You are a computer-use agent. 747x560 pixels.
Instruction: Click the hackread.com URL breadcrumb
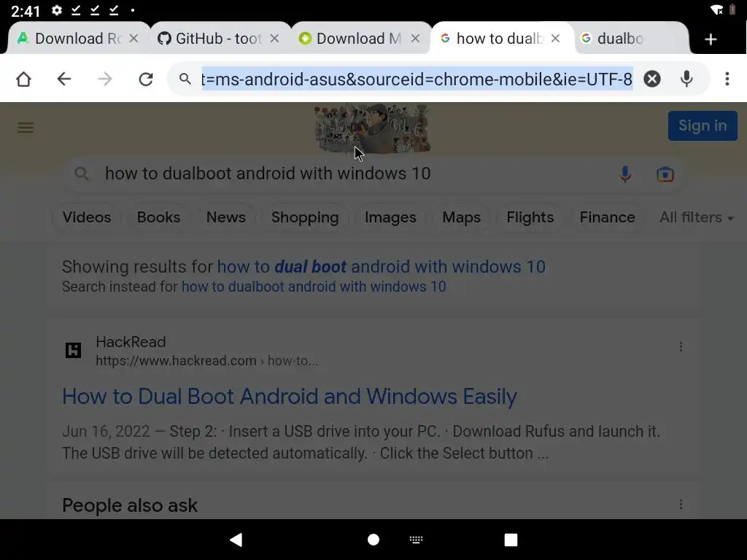pyautogui.click(x=206, y=361)
